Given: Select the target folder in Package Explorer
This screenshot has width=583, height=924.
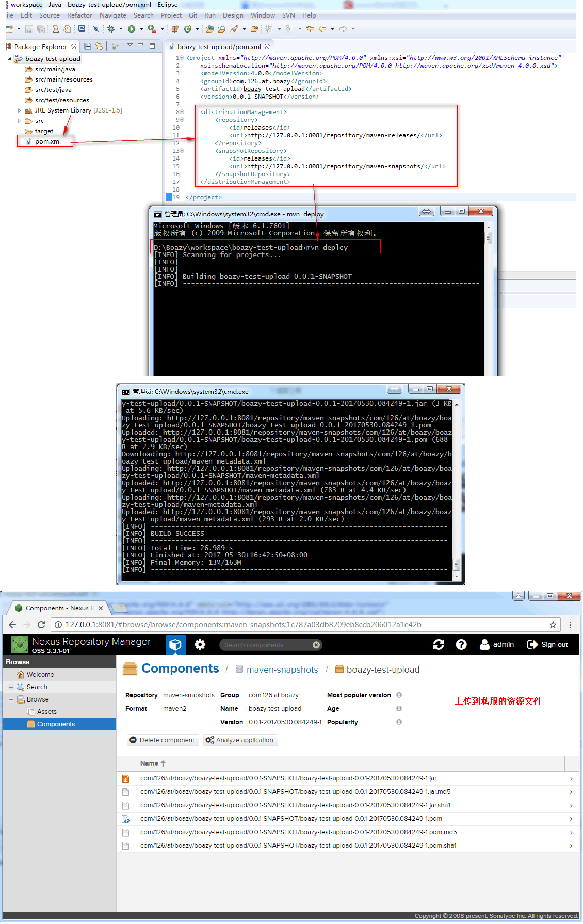Looking at the screenshot, I should [44, 131].
